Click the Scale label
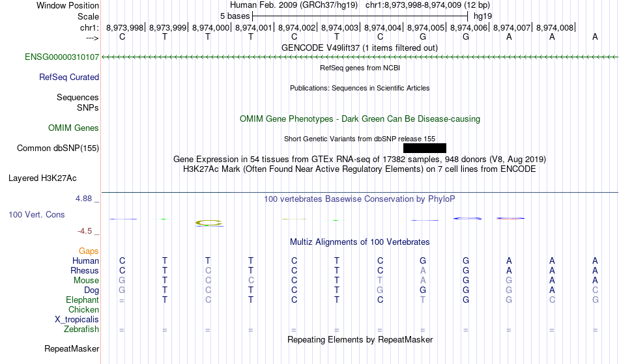 click(89, 16)
